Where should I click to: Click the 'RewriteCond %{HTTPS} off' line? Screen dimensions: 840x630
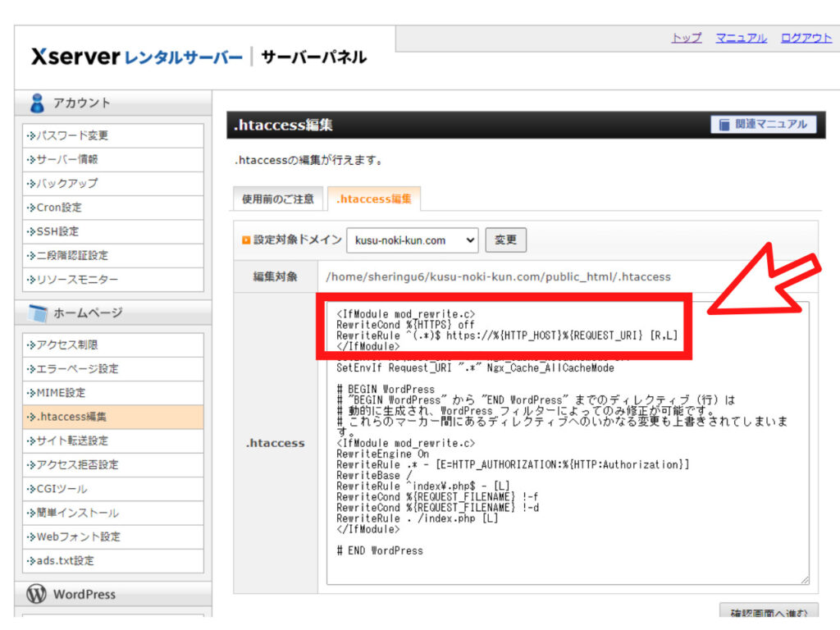tap(405, 325)
